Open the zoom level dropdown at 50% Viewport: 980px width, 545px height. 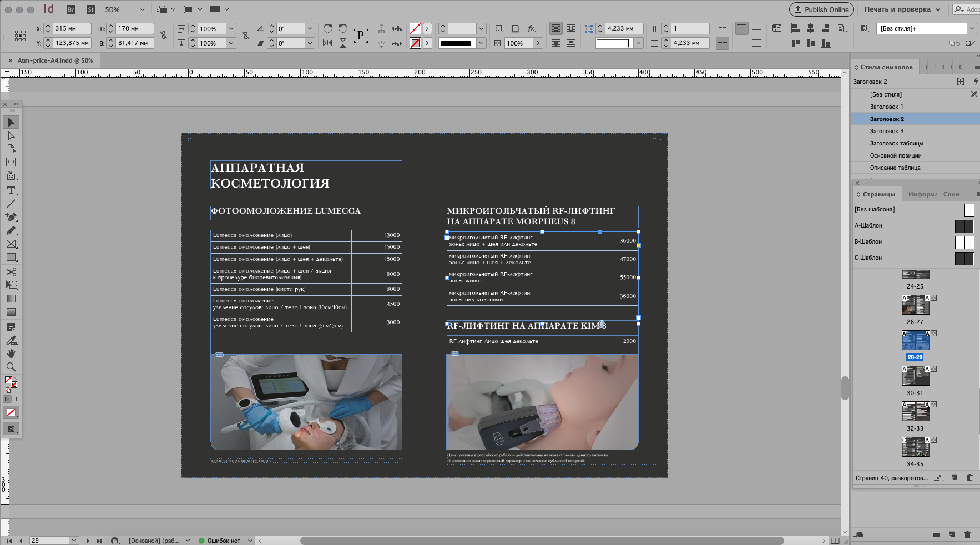(x=142, y=9)
